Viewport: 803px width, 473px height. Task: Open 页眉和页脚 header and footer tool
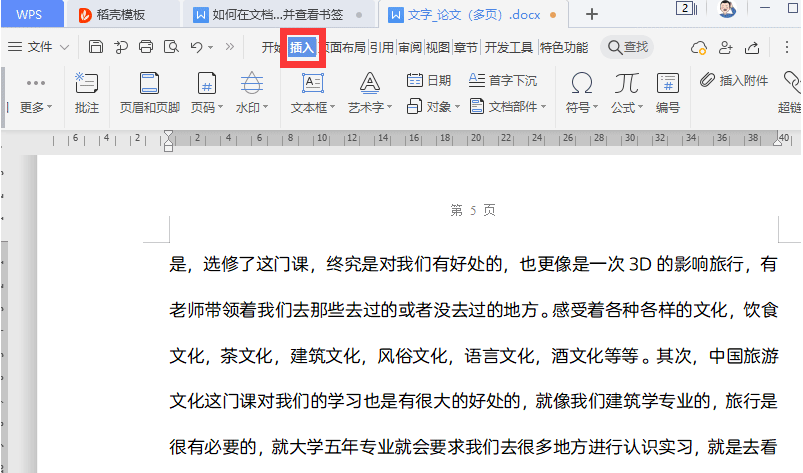click(x=148, y=92)
